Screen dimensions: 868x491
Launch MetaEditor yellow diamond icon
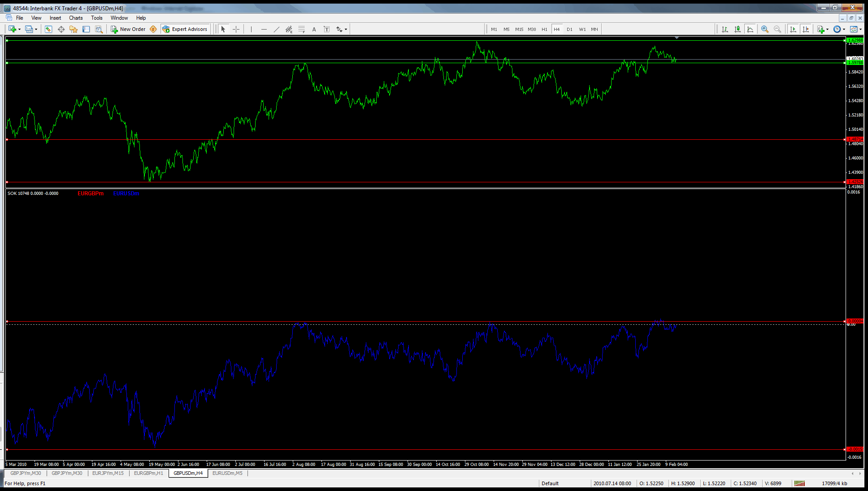153,29
